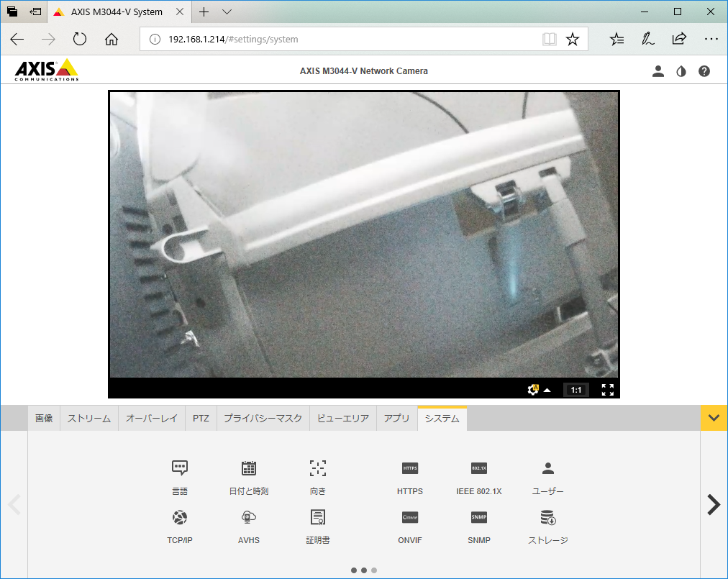Select the first page indicator dot
728x579 pixels.
pyautogui.click(x=354, y=570)
